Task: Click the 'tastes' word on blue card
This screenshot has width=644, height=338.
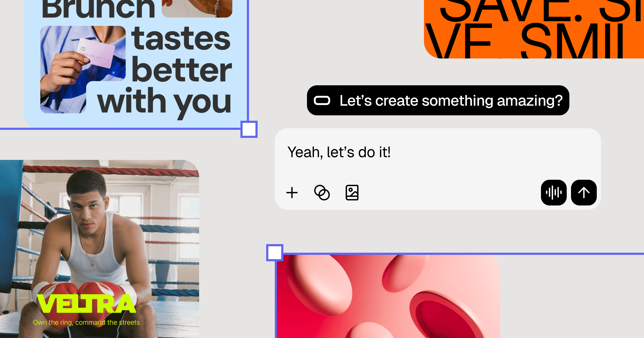Action: pyautogui.click(x=181, y=38)
